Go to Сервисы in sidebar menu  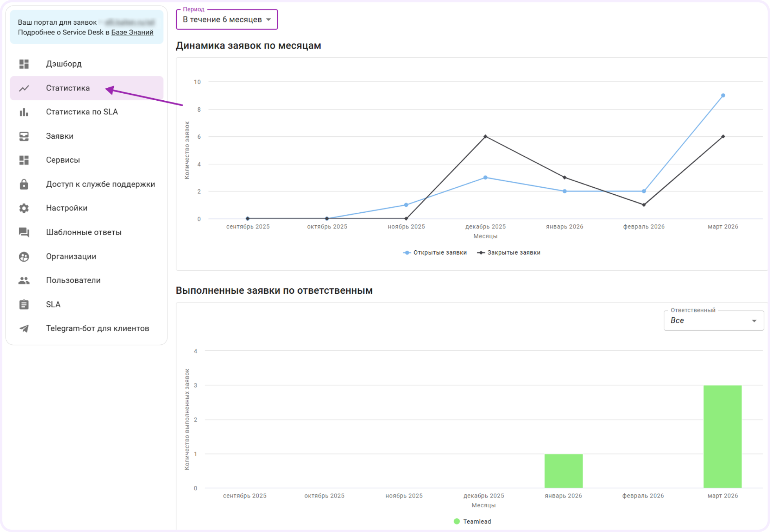point(63,160)
